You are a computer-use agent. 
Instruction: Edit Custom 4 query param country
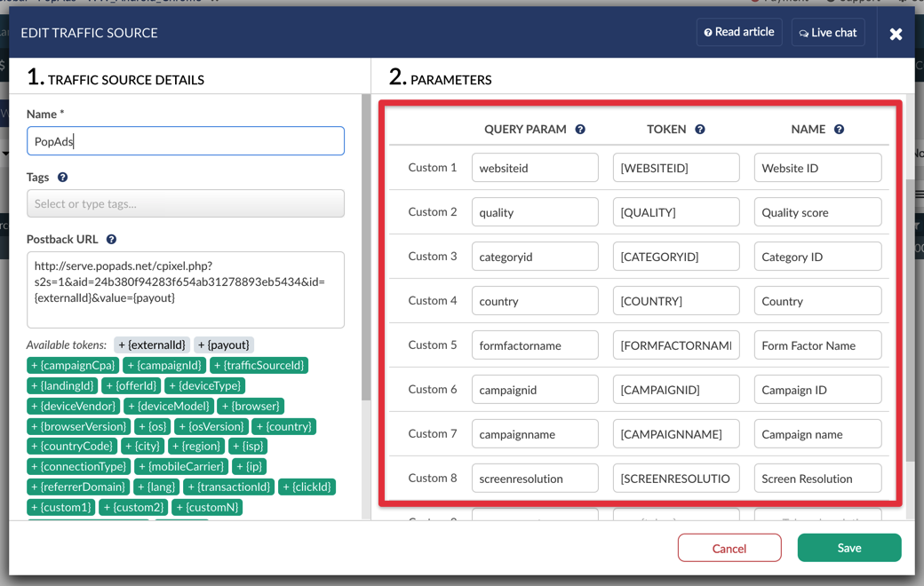click(x=535, y=301)
